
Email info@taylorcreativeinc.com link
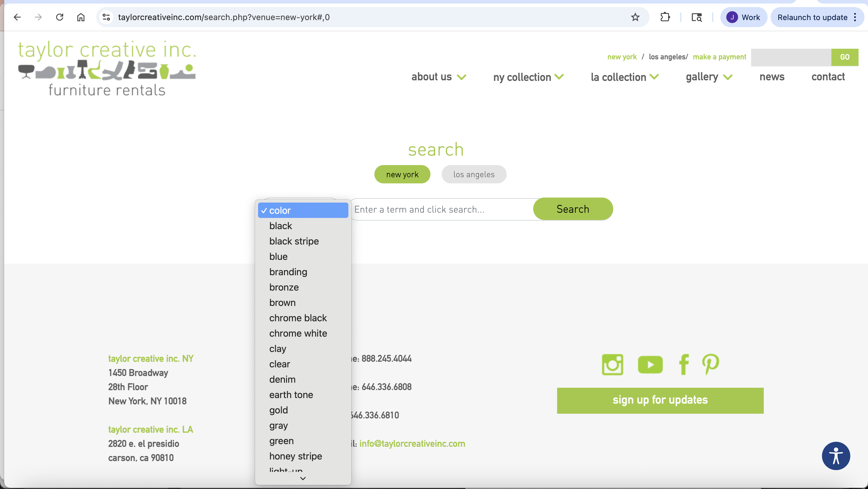click(x=412, y=444)
